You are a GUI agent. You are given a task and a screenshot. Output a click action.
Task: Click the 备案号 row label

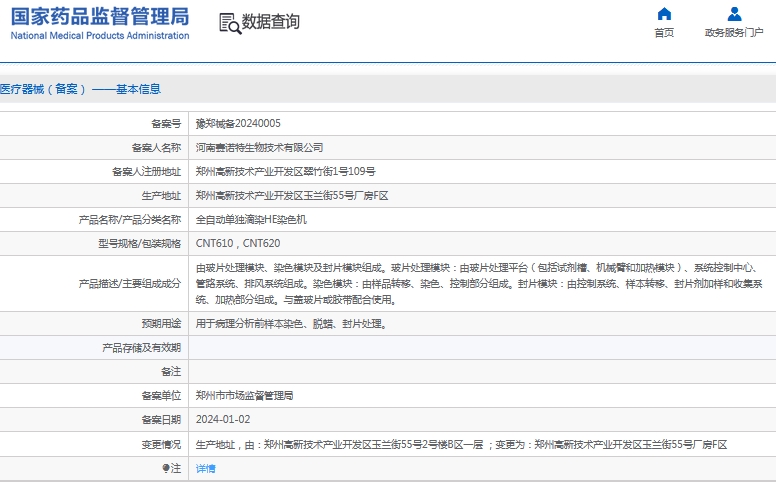166,123
